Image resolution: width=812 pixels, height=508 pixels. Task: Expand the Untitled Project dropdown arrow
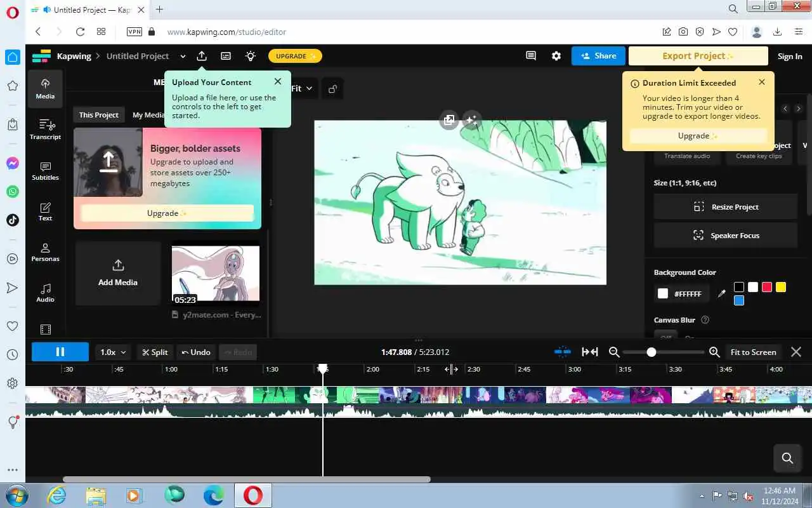coord(183,56)
